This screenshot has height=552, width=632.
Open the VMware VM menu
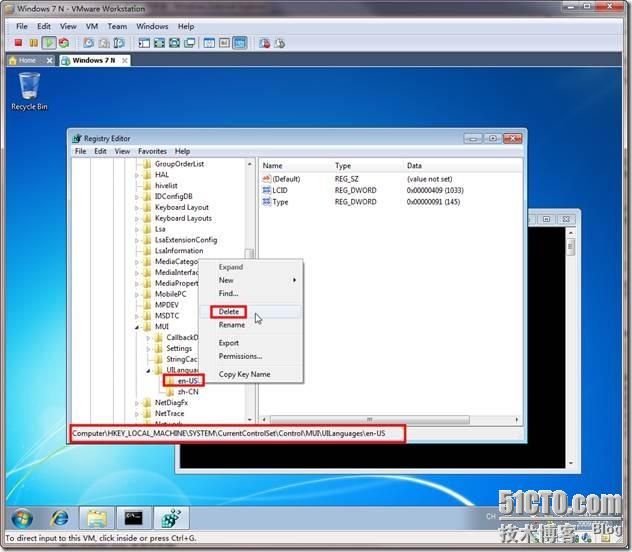(92, 27)
